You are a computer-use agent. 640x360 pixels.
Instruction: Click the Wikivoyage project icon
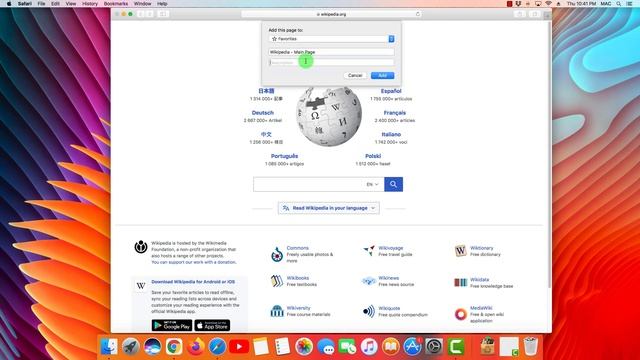[369, 250]
